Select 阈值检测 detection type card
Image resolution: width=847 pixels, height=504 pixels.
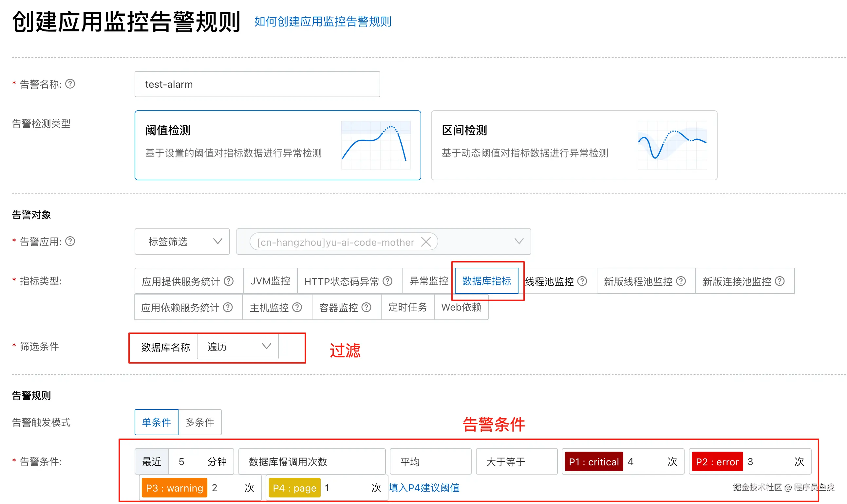(278, 145)
